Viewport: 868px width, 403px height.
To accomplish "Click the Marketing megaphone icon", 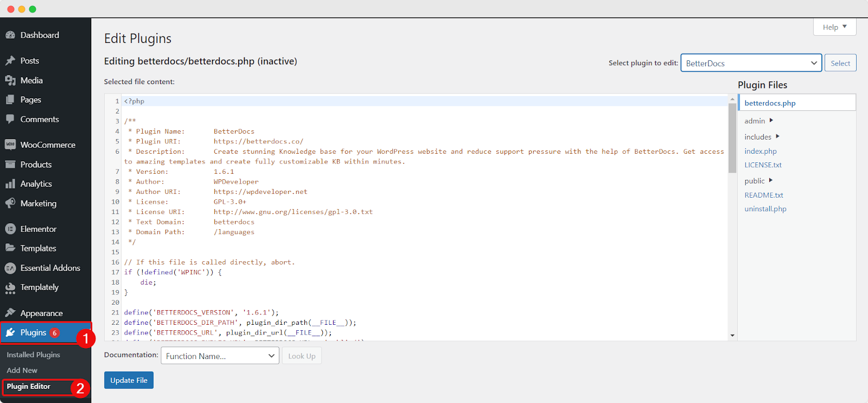I will (10, 204).
